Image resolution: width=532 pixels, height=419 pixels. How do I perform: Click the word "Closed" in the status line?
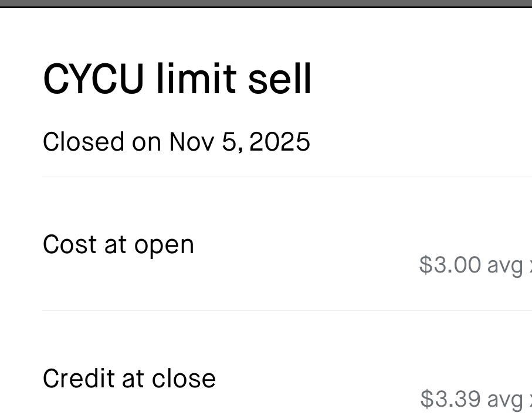(x=83, y=142)
